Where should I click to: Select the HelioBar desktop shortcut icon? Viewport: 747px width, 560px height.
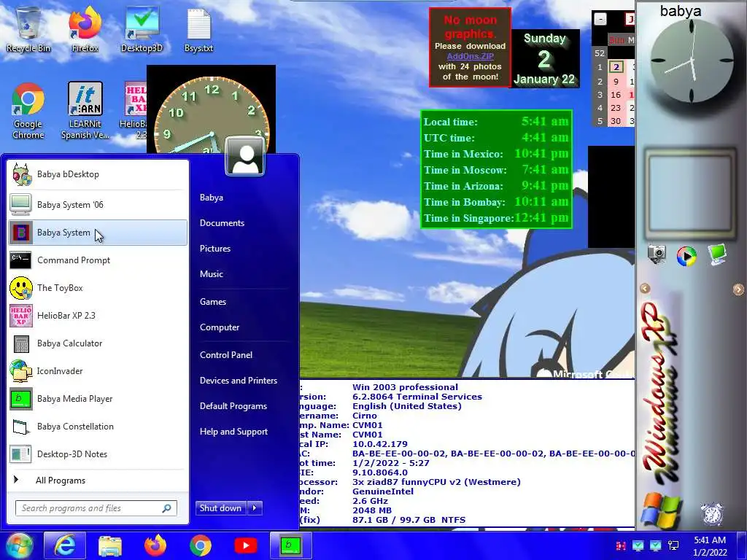135,111
